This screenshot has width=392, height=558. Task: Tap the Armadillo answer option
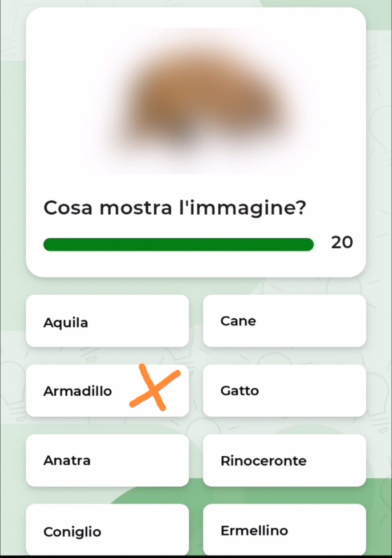pyautogui.click(x=107, y=391)
